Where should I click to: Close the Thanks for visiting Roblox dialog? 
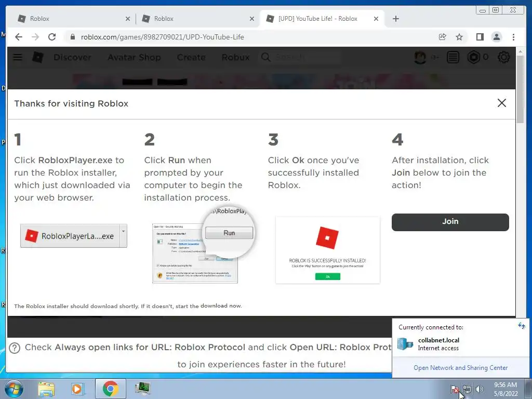502,103
